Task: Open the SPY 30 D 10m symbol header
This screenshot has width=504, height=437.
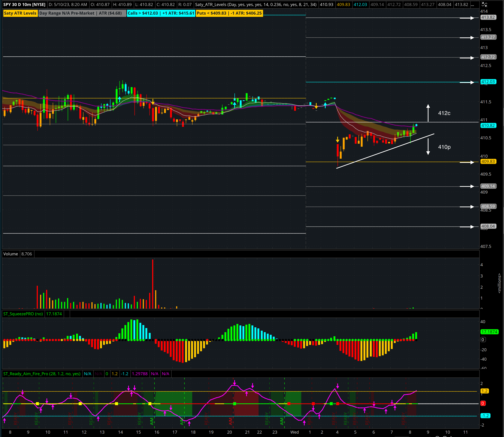Action: point(24,5)
